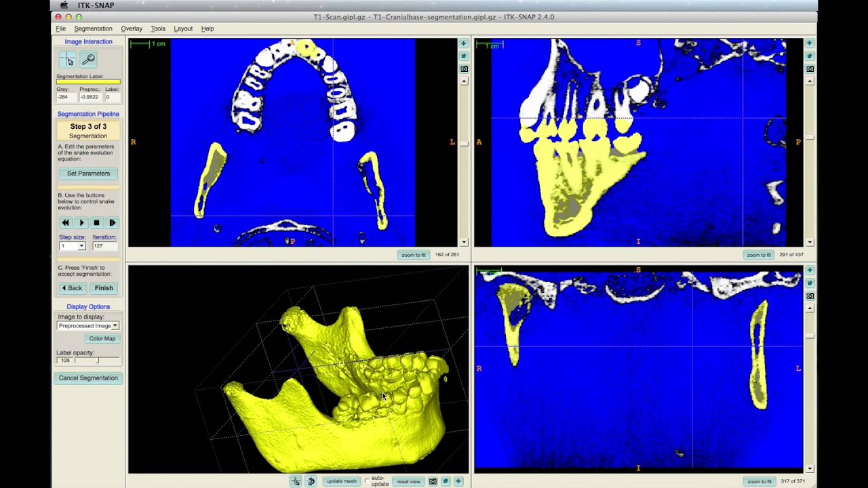Viewport: 868px width, 488px height.
Task: Click sagittal view scrollbar up arrow
Action: [810, 81]
